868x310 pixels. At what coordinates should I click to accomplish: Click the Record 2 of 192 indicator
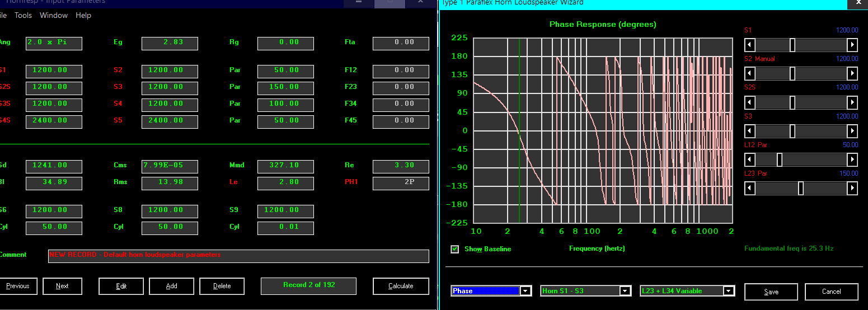[x=309, y=285]
